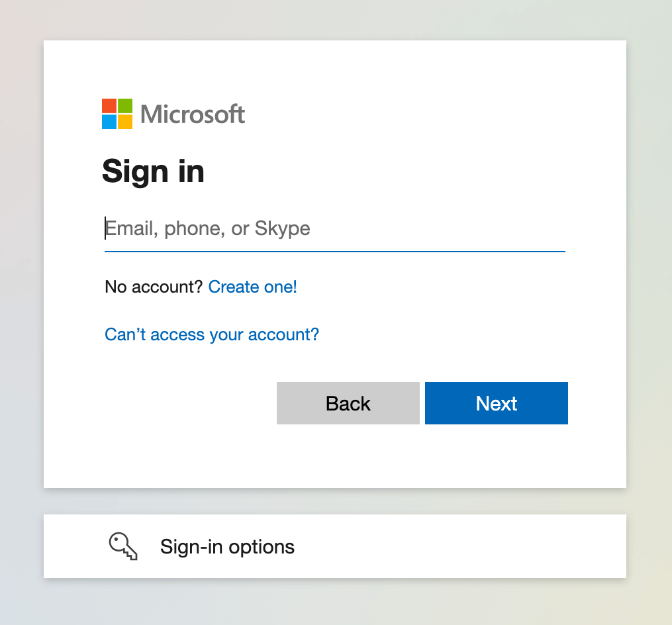Click the Sign in heading

[x=153, y=171]
